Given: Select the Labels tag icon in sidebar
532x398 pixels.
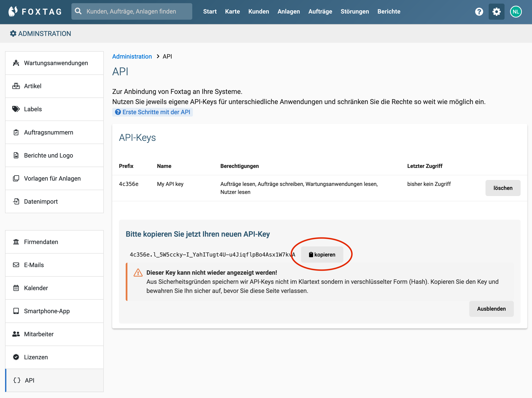Looking at the screenshot, I should (16, 109).
